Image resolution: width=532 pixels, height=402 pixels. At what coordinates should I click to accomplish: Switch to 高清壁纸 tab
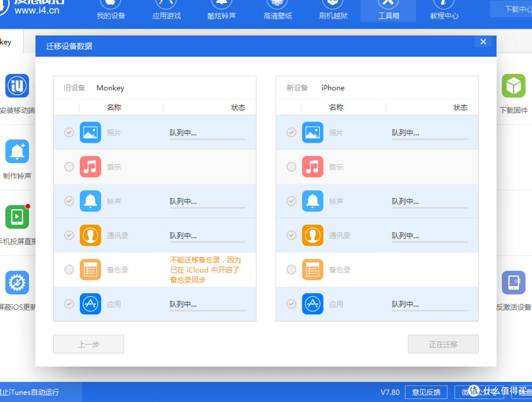(277, 10)
